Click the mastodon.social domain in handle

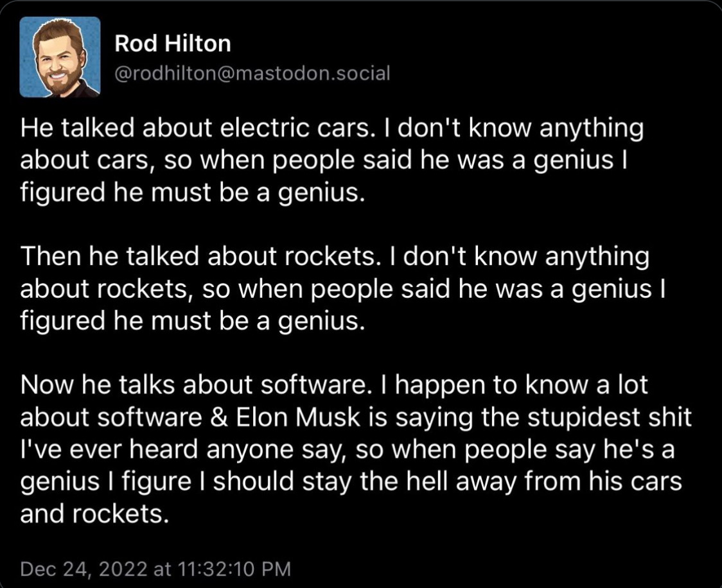click(x=313, y=73)
